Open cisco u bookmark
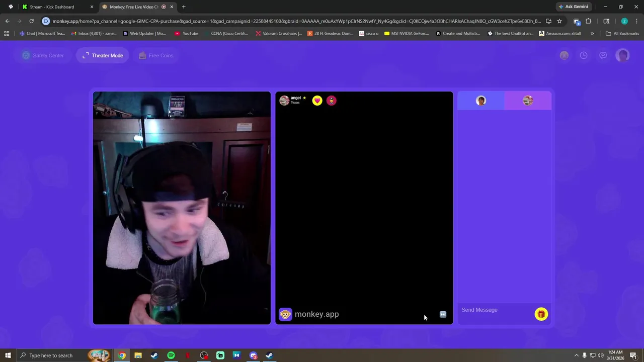644x362 pixels. click(x=369, y=34)
